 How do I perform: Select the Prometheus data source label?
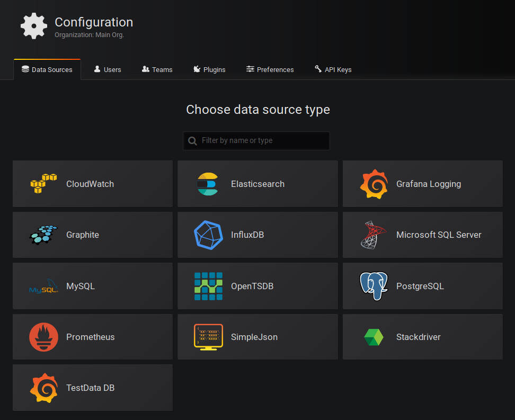[90, 337]
